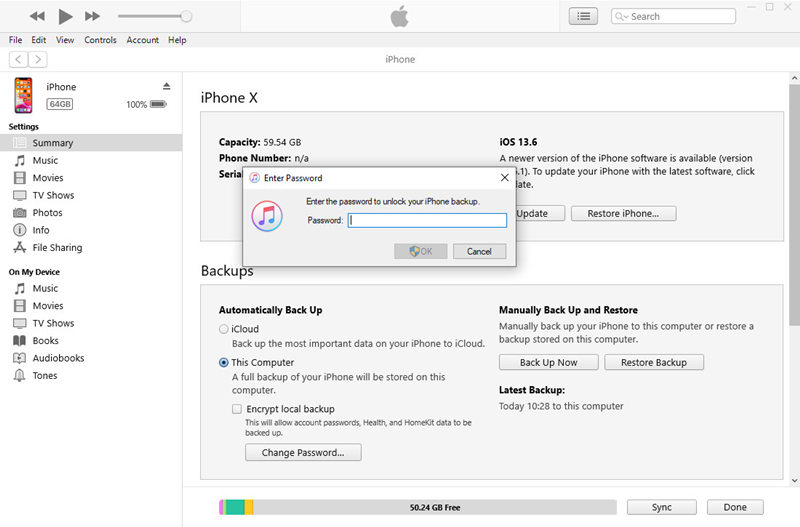Click Change Password... button
The image size is (800, 527).
pos(303,453)
